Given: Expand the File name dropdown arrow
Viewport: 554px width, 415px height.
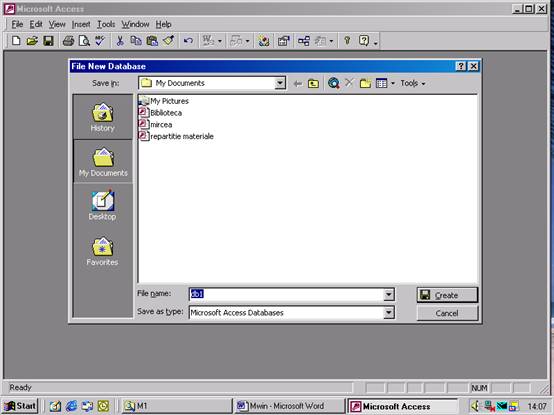Looking at the screenshot, I should (x=389, y=294).
